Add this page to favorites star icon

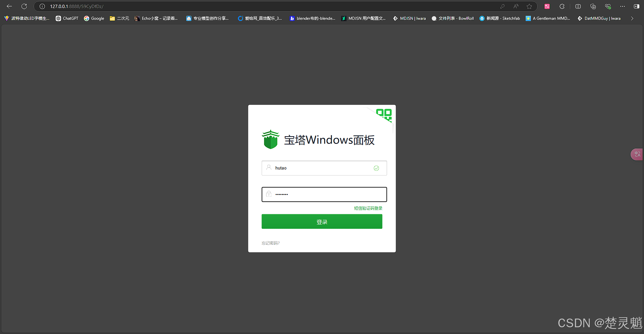point(529,6)
